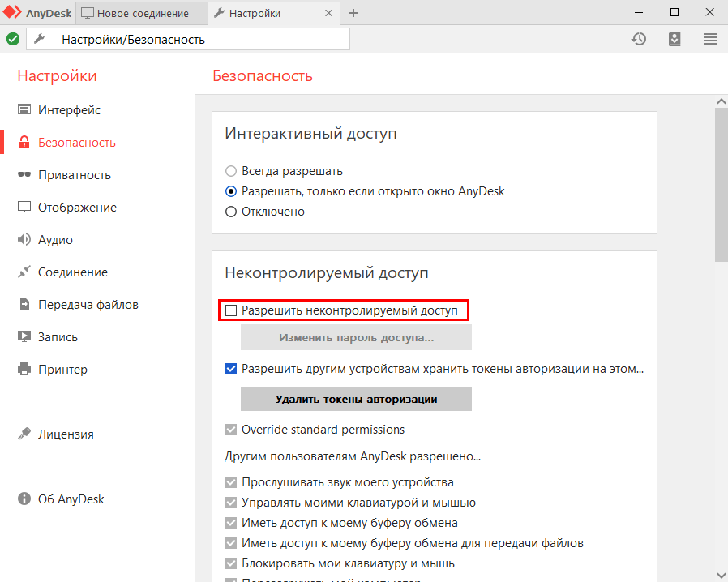Viewport: 728px width, 582px height.
Task: Click the monitor Отображение icon
Action: (x=24, y=207)
